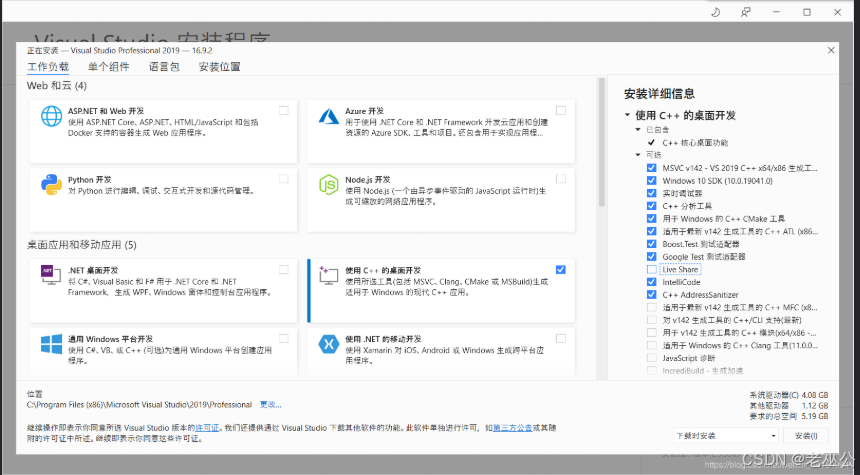Uncheck C++ CMake tools for Windows
Screen dimensions: 860x475
tap(652, 218)
